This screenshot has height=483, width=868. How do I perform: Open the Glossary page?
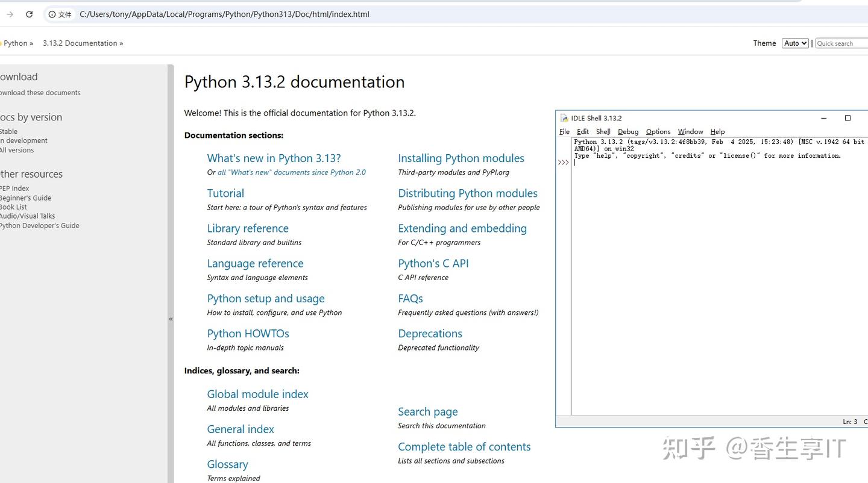tap(227, 464)
